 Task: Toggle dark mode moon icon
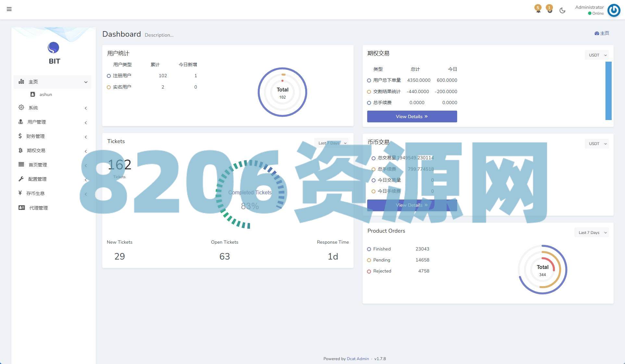(562, 10)
